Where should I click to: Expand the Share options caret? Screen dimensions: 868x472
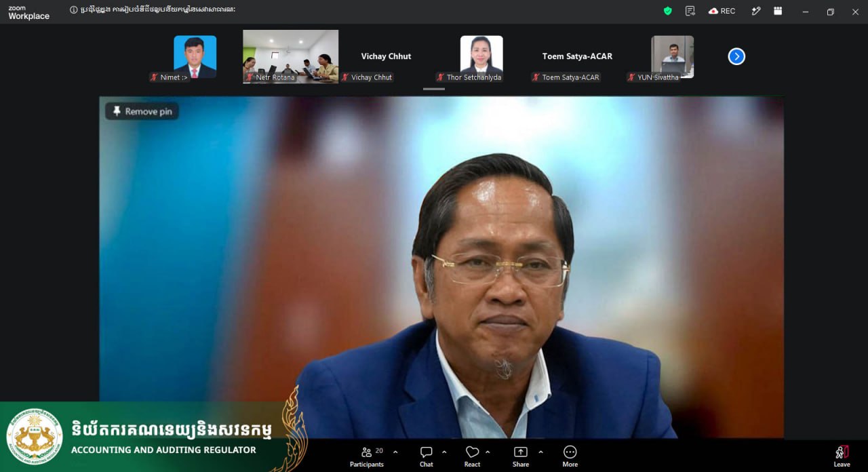540,452
